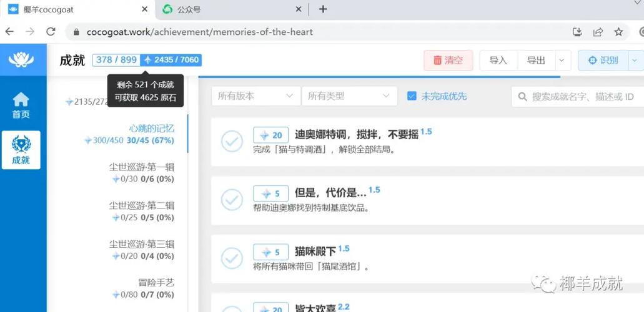Screen dimensions: 644x312
Task: Reload the current page
Action: pyautogui.click(x=51, y=32)
